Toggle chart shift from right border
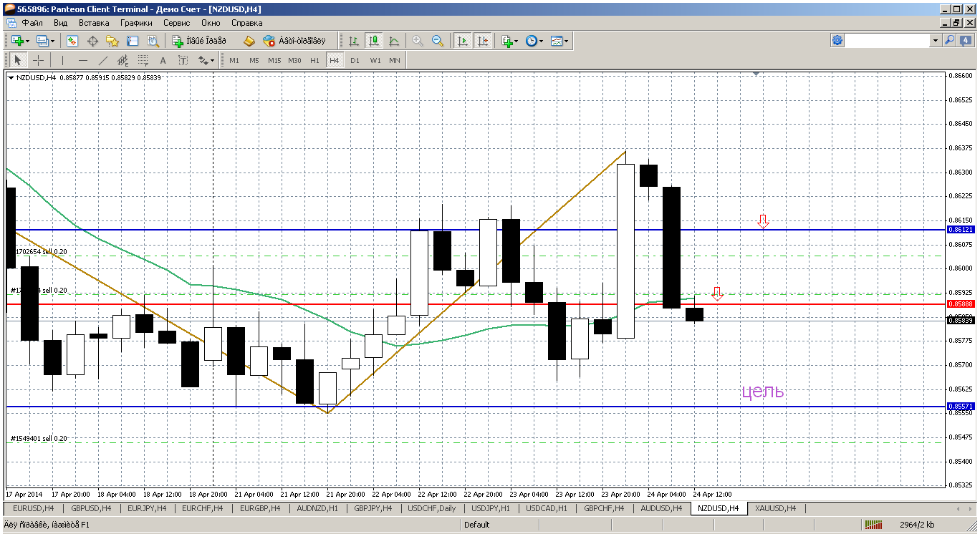 483,42
